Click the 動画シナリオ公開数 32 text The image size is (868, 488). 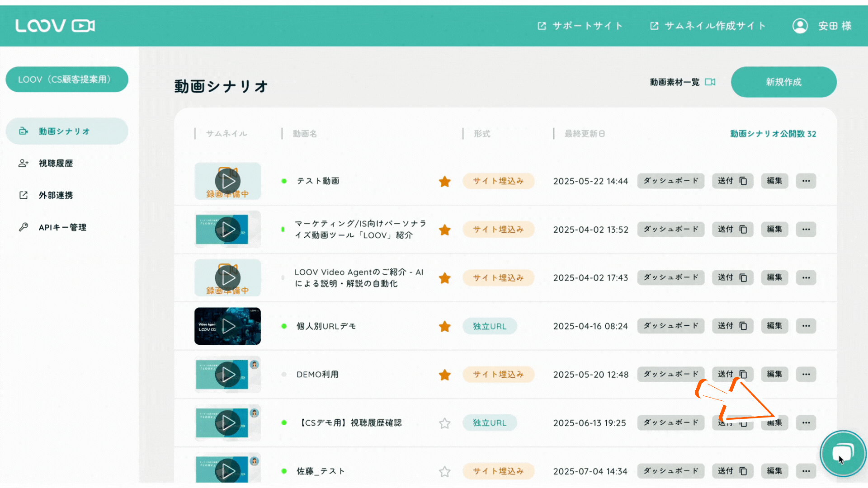pyautogui.click(x=773, y=134)
